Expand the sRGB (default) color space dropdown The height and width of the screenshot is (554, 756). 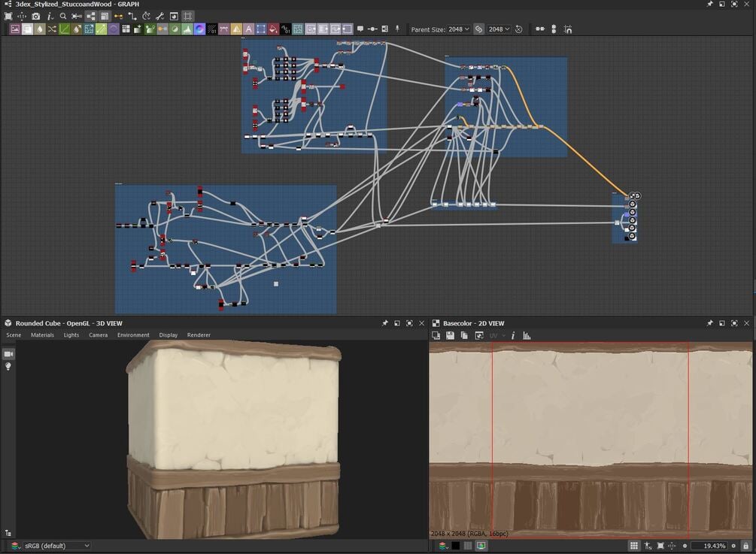(56, 546)
